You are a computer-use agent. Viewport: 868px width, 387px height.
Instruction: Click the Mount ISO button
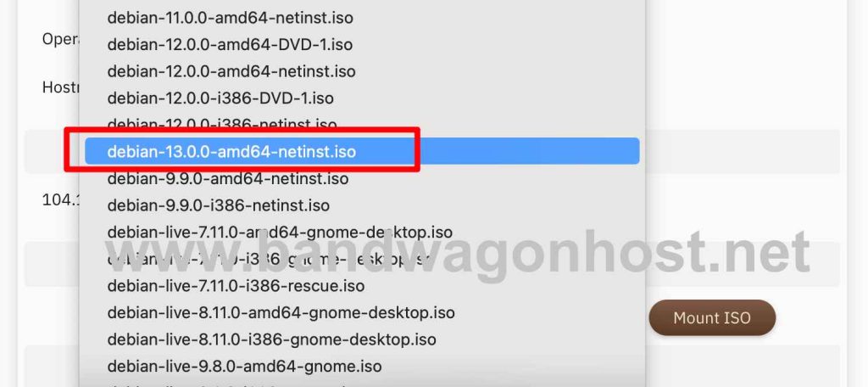click(712, 317)
